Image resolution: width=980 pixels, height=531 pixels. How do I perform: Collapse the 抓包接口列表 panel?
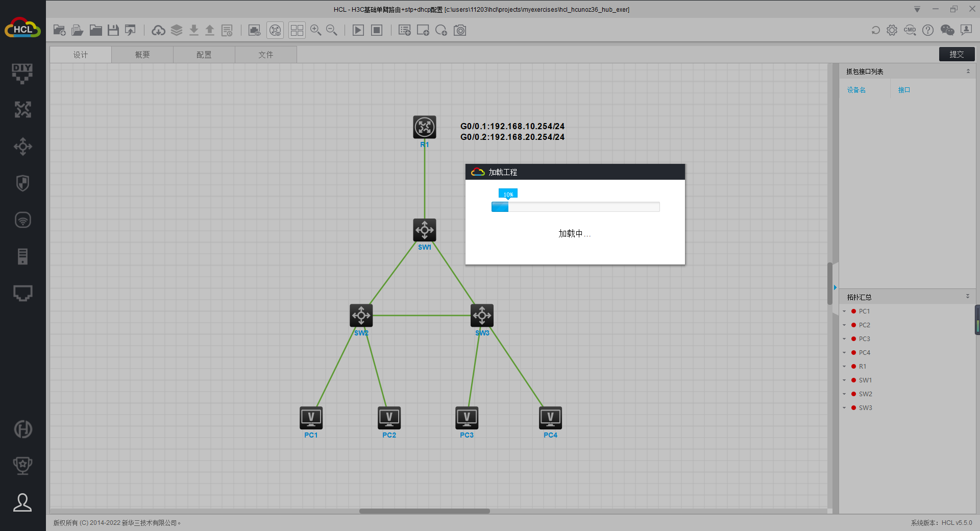(x=968, y=71)
